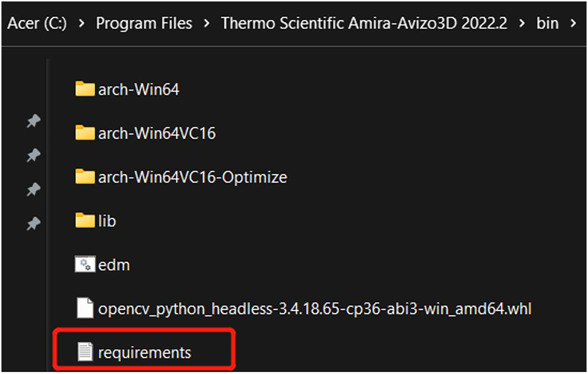This screenshot has height=374, width=588.
Task: Navigate to Program Files breadcrumb
Action: (x=144, y=23)
